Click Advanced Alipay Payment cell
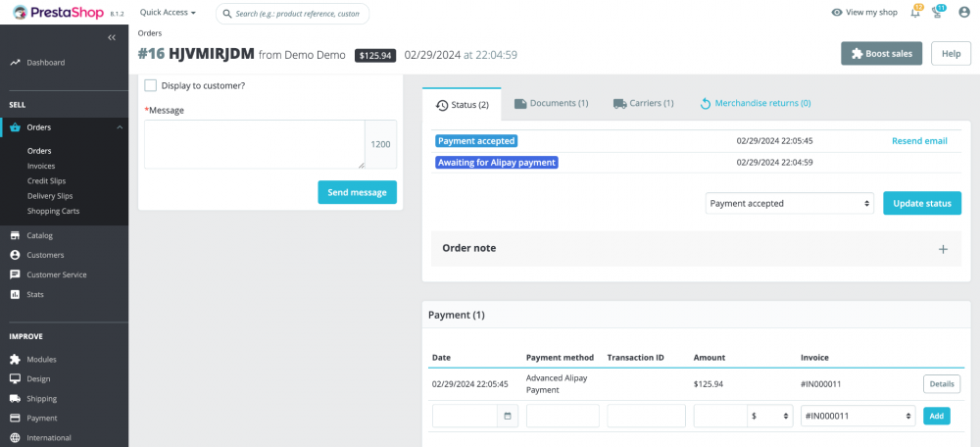This screenshot has height=447, width=980. tap(557, 384)
